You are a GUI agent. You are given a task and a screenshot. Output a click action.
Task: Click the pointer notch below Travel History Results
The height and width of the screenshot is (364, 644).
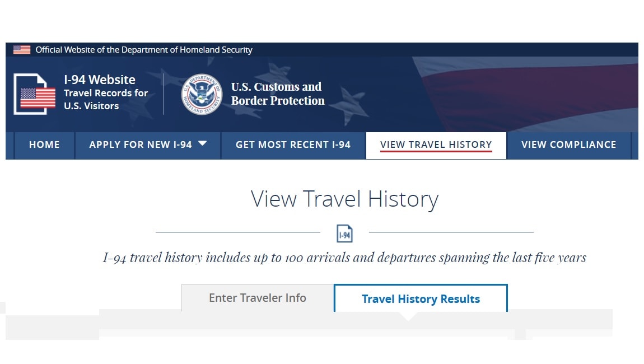coord(408,316)
